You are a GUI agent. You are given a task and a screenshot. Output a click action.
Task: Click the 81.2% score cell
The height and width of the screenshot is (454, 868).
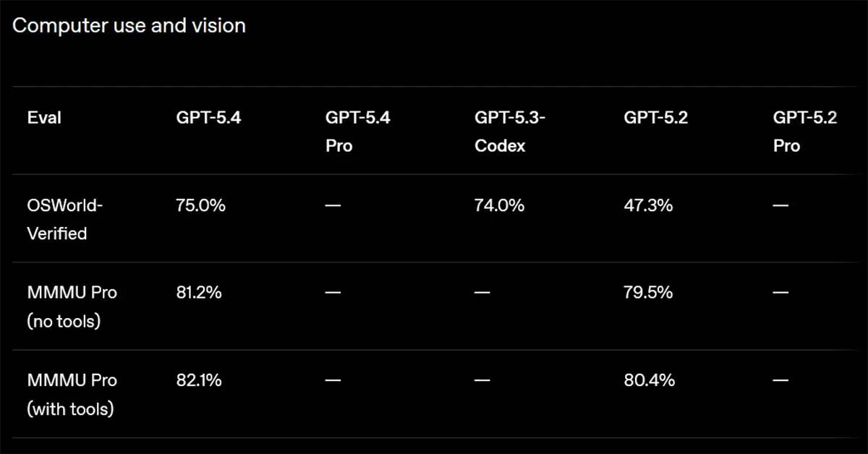199,293
